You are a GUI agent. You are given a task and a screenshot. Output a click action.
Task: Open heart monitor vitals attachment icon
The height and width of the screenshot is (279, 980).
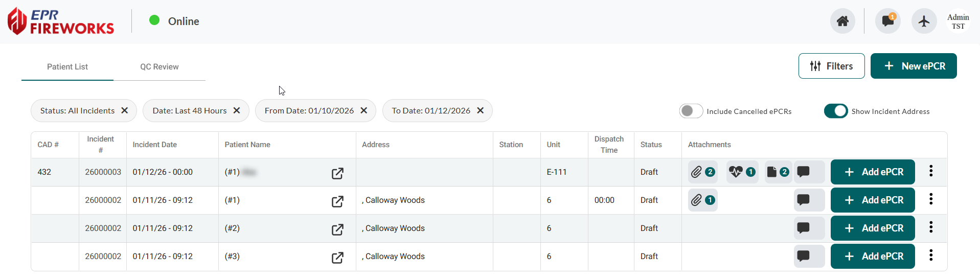pos(742,172)
